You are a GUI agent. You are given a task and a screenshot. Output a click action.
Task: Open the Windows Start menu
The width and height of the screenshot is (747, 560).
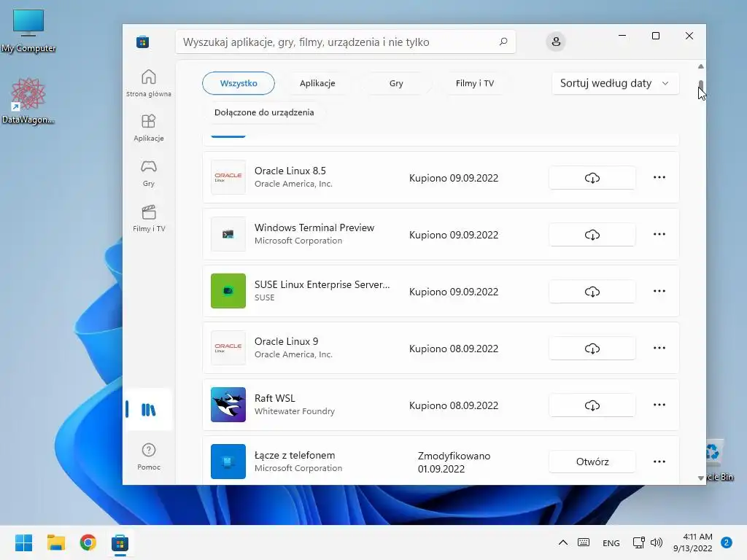coord(24,542)
